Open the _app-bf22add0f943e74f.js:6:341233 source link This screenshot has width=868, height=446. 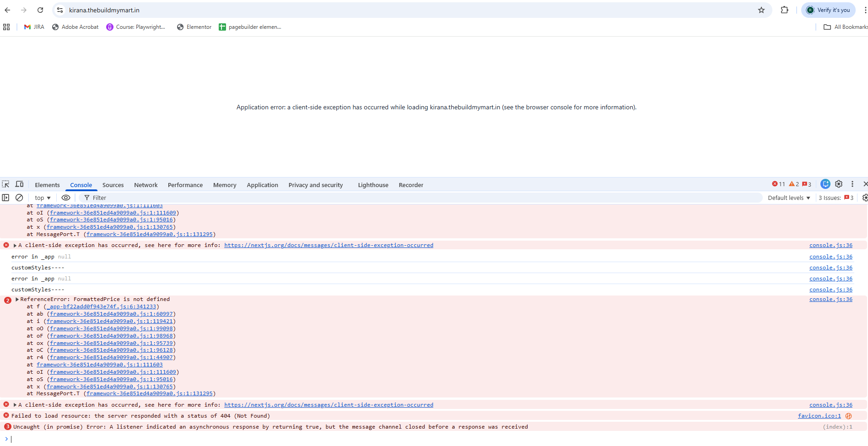(x=102, y=306)
